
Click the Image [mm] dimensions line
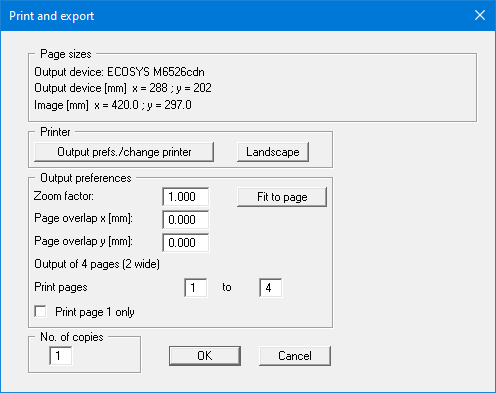[x=113, y=105]
